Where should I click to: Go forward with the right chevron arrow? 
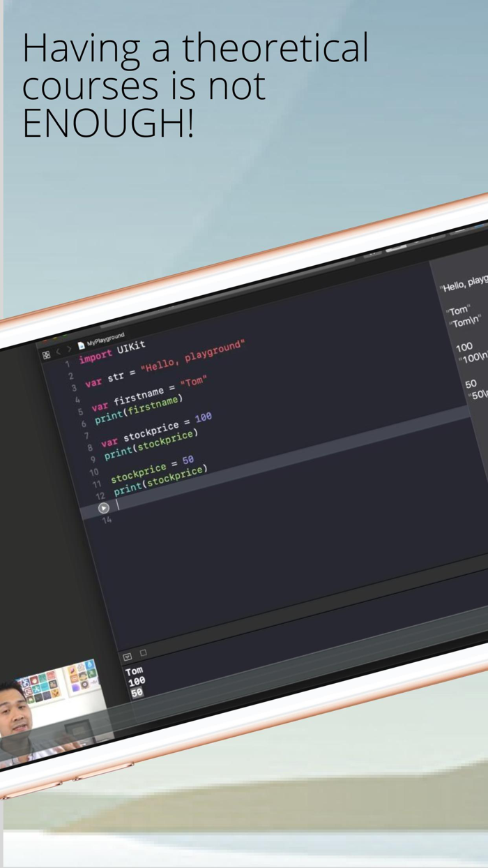68,349
